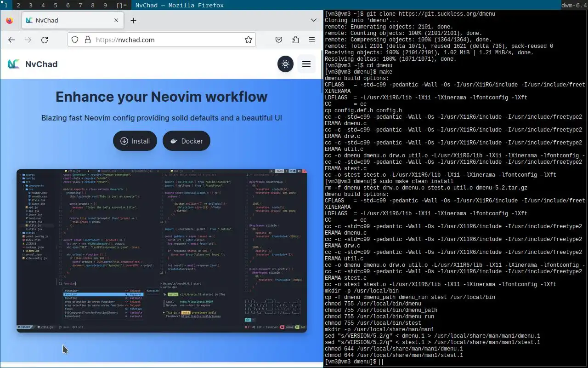
Task: Open the tracking protection shield icon
Action: (75, 40)
